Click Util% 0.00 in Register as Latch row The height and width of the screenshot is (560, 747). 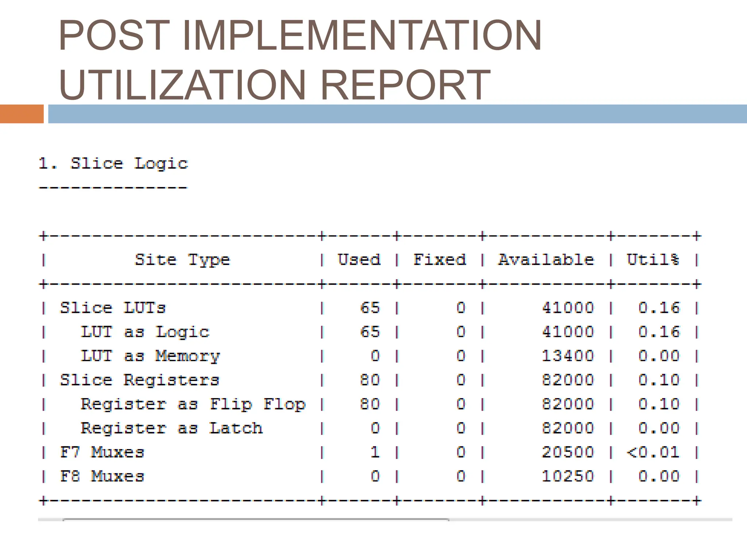click(659, 428)
